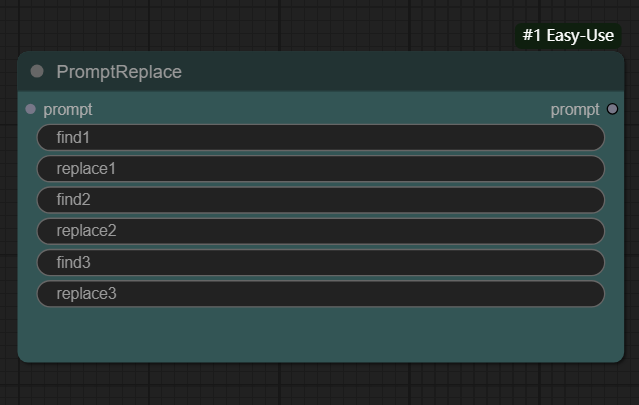Select the PromptReplace node title text
The height and width of the screenshot is (405, 639).
click(x=119, y=72)
